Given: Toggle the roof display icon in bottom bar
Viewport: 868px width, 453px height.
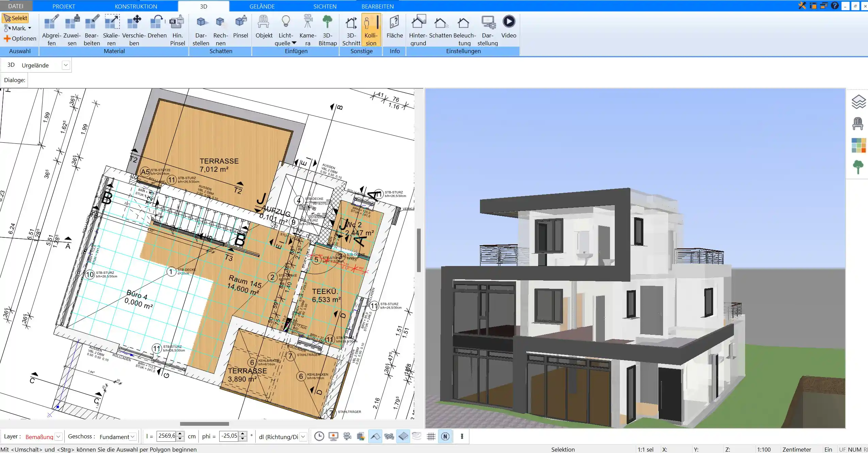Looking at the screenshot, I should (x=375, y=436).
